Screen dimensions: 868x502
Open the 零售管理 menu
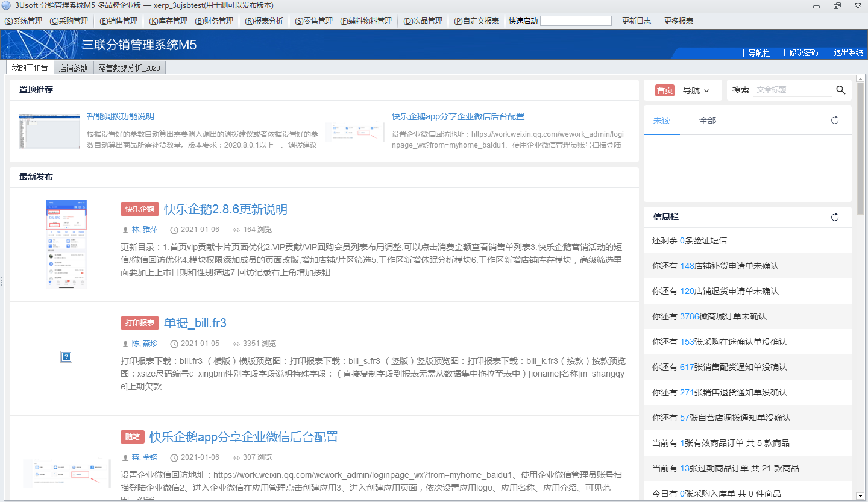point(314,20)
